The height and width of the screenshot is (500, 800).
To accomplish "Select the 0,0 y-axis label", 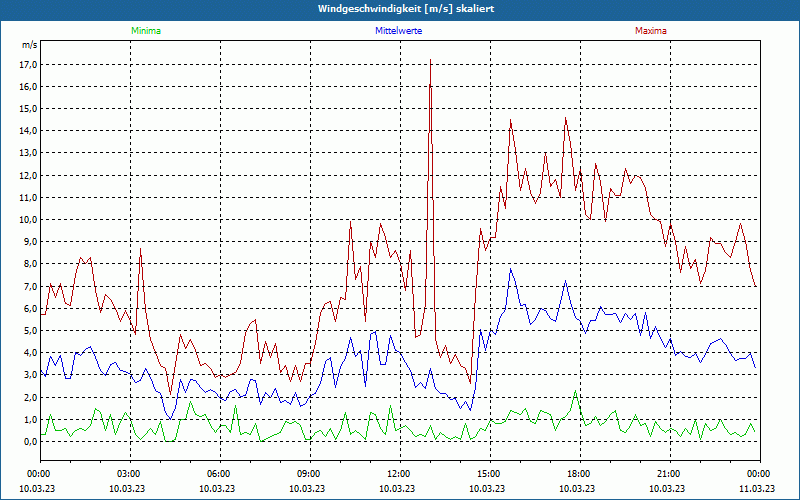I will 28,441.
